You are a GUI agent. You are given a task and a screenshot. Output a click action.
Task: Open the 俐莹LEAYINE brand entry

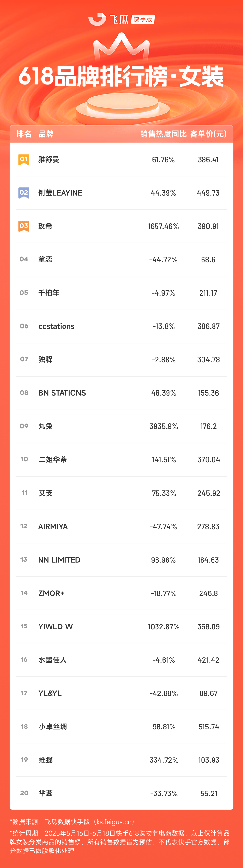point(121,193)
